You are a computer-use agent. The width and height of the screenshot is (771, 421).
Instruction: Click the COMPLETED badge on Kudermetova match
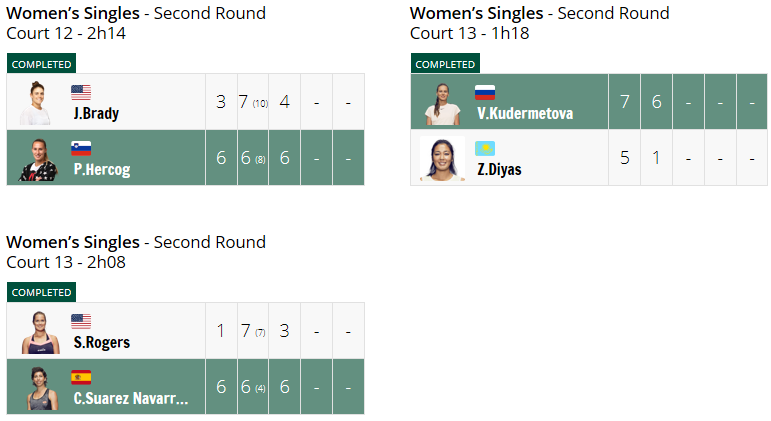click(x=445, y=64)
